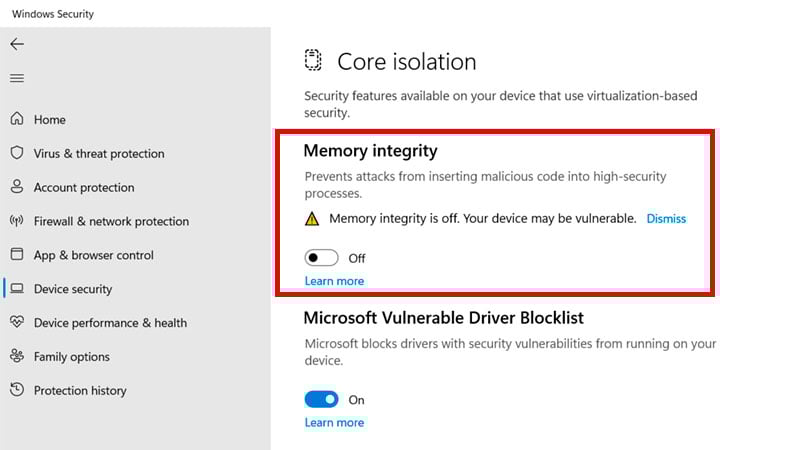Open Learn more under Memory integrity
Image resolution: width=800 pixels, height=450 pixels.
coord(334,281)
